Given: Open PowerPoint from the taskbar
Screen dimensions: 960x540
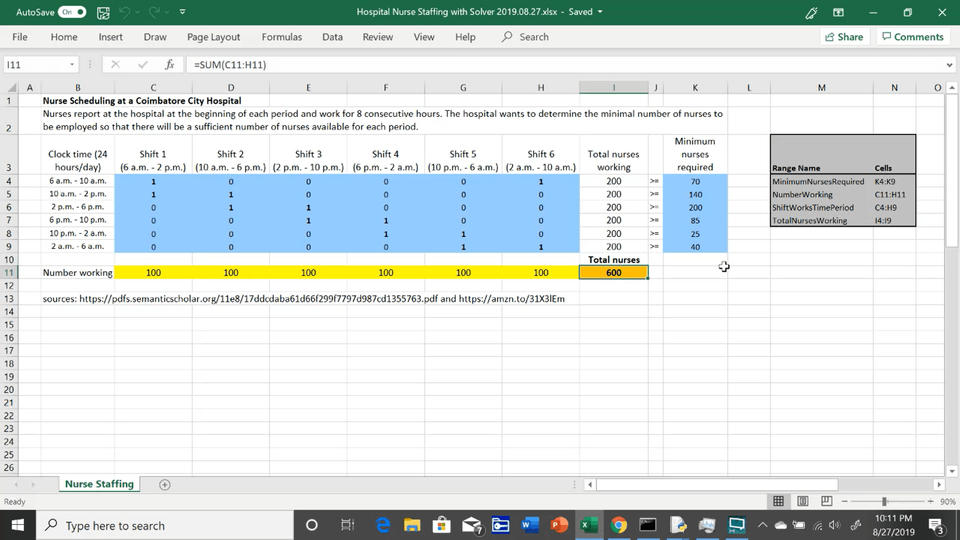Looking at the screenshot, I should (559, 525).
